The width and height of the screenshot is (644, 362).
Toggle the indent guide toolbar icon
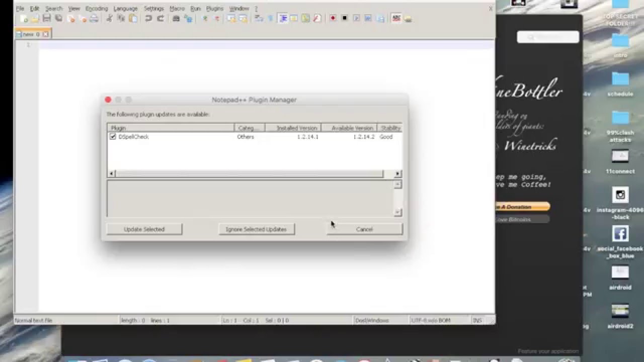(x=283, y=19)
